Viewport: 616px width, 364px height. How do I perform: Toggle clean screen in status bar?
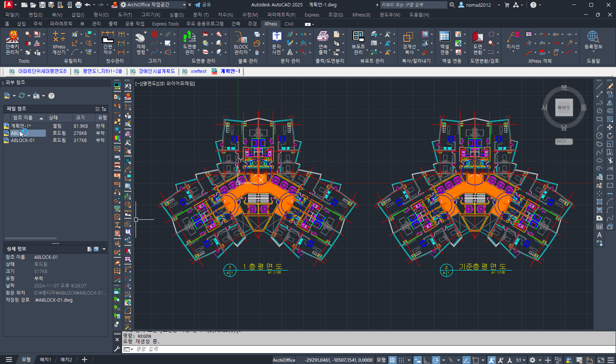point(601,360)
